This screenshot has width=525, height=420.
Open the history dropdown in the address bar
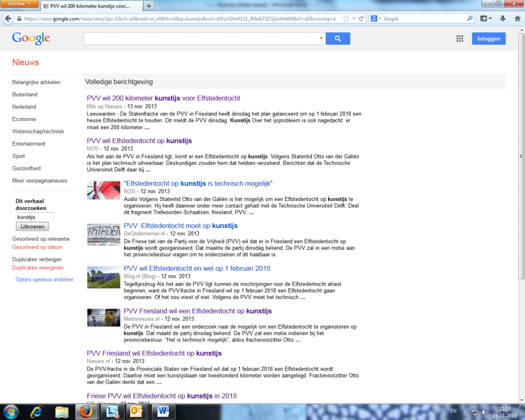point(354,19)
